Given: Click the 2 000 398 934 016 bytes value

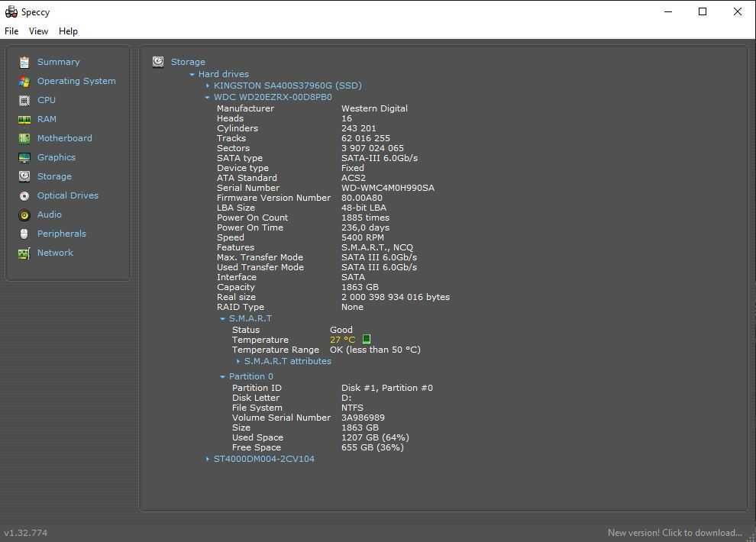Looking at the screenshot, I should (396, 297).
